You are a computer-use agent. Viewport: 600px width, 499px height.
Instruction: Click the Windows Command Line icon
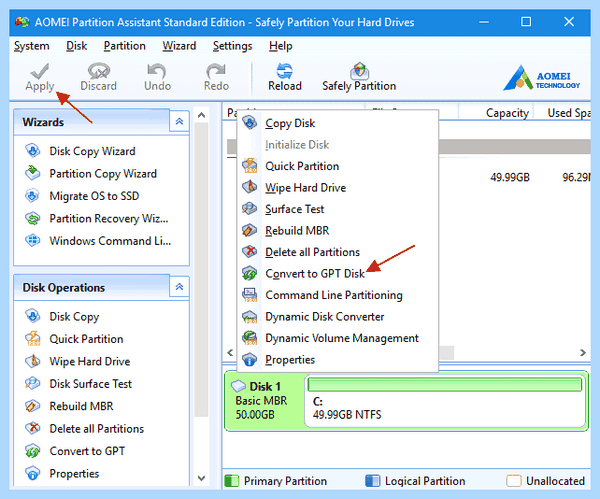coord(33,240)
